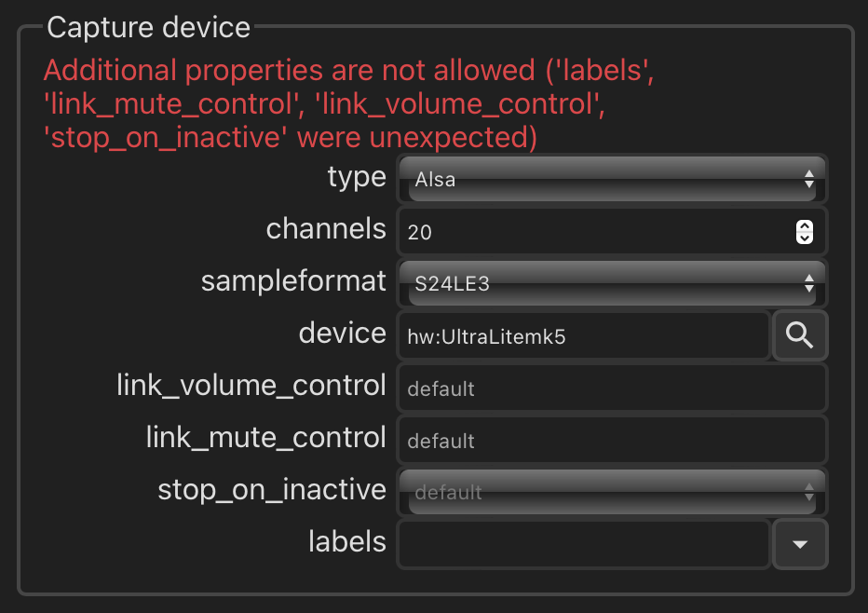Click the link_volume_control field label
Screen dimensions: 868x613
(x=251, y=386)
